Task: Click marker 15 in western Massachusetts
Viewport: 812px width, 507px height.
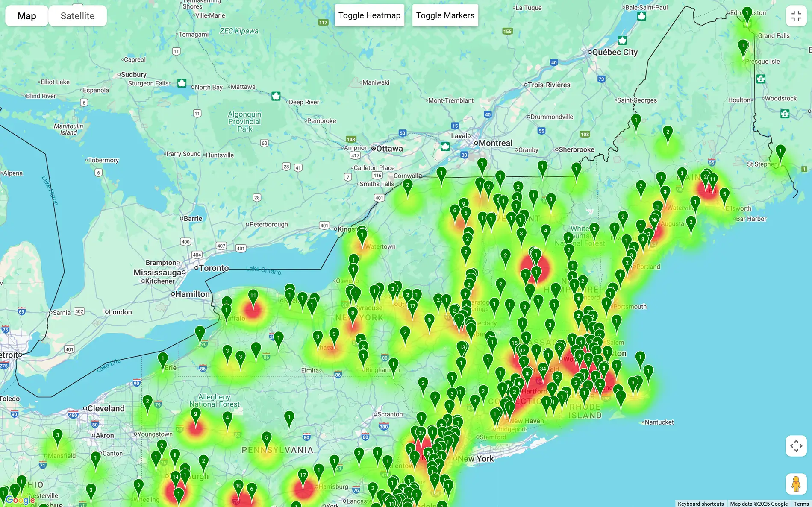Action: click(x=515, y=346)
